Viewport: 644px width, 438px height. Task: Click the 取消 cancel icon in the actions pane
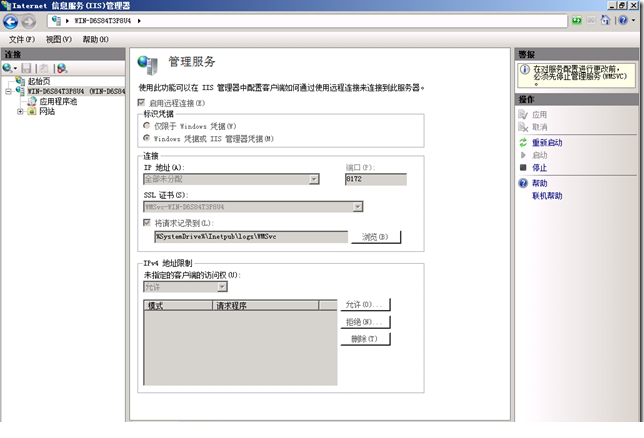click(523, 127)
